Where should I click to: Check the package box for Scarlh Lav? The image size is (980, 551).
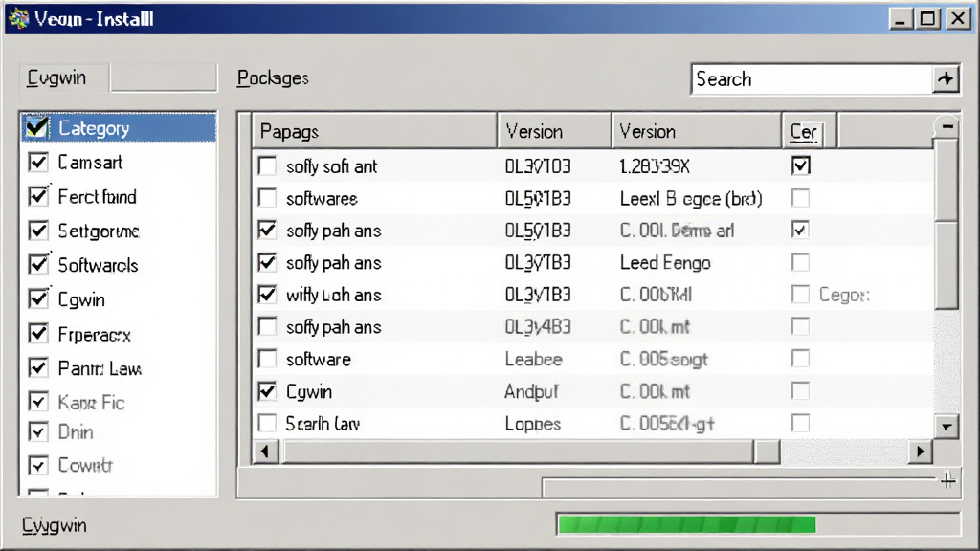coord(267,423)
